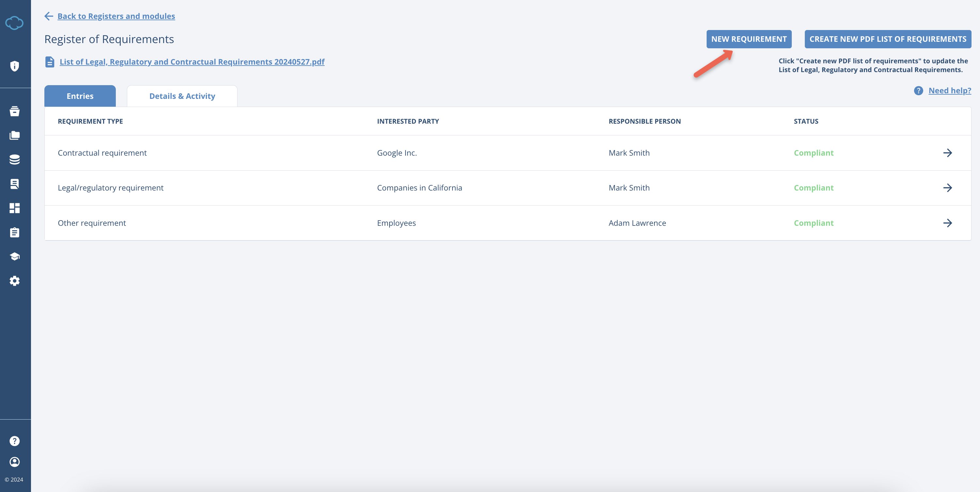
Task: Open the user profile icon in sidebar
Action: coord(14,462)
